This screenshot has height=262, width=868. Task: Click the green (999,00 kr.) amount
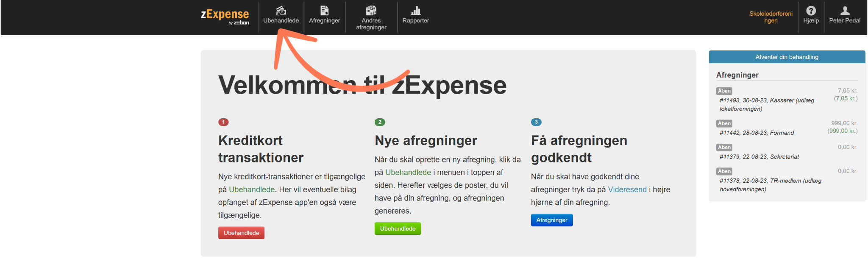pos(843,131)
